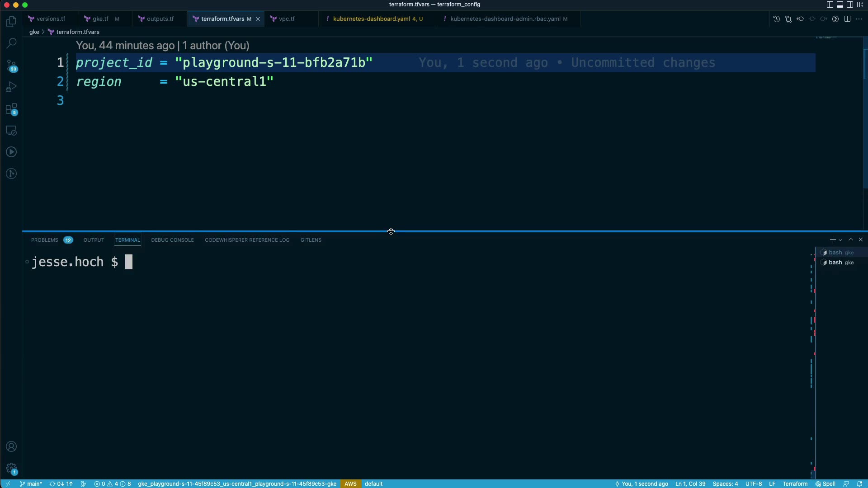Toggle the bottom panel layout button
This screenshot has height=488, width=868.
pyautogui.click(x=840, y=5)
